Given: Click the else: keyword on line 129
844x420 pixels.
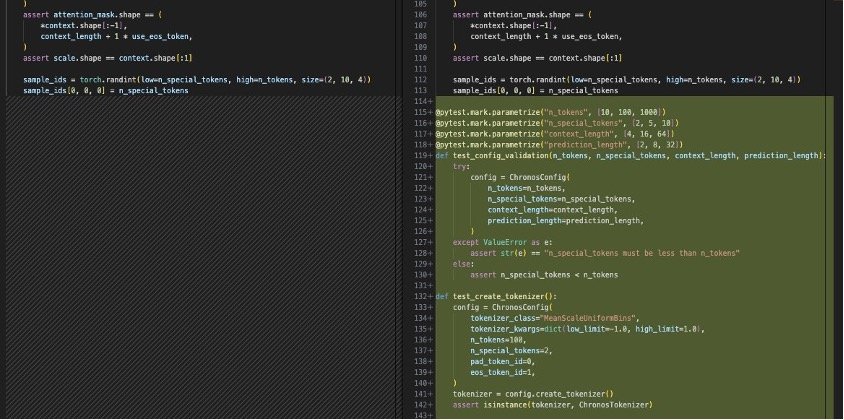Looking at the screenshot, I should [x=463, y=264].
